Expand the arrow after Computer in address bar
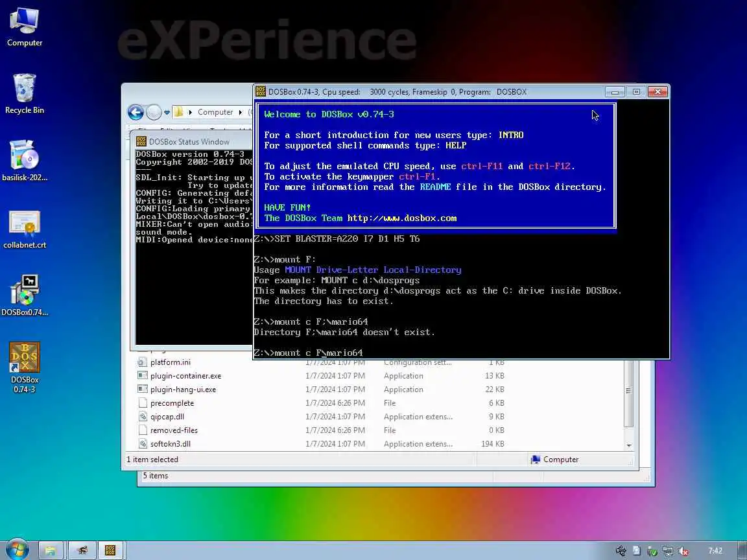Image resolution: width=747 pixels, height=560 pixels. (x=241, y=112)
